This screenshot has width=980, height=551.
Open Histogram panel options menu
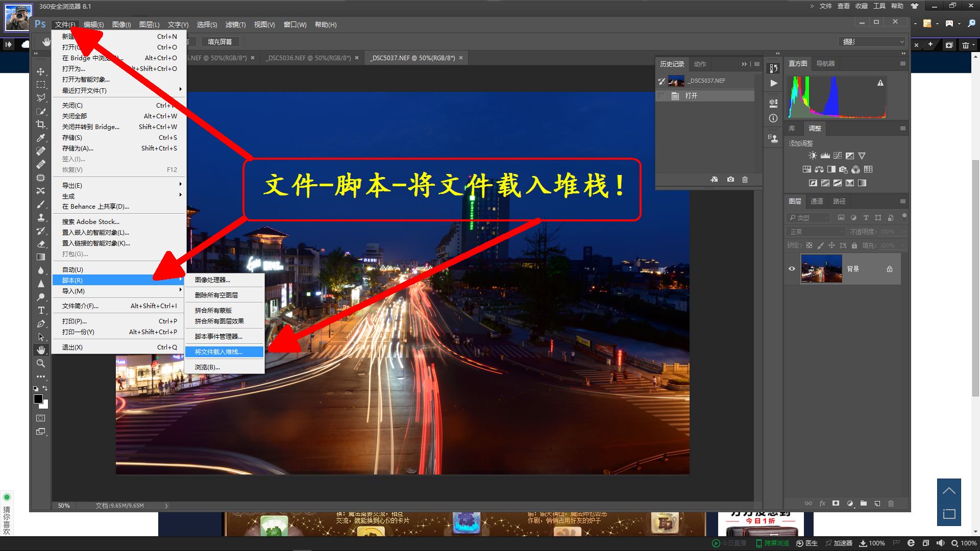pos(902,64)
